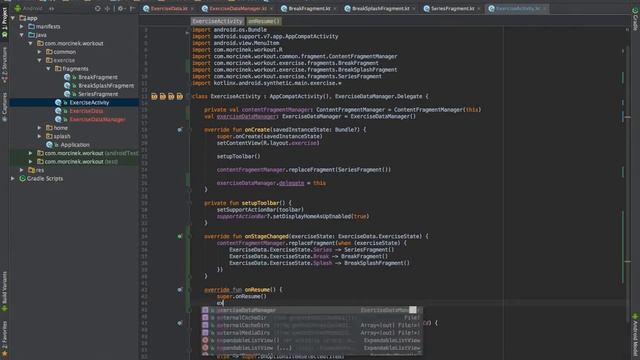Collapse the exercise package
640x360 pixels.
[x=40, y=60]
